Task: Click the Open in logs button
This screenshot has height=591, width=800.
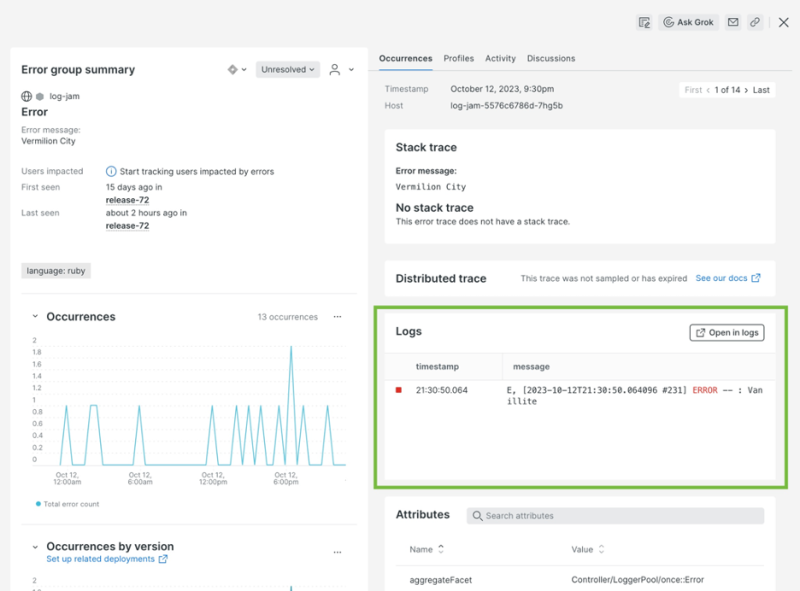Action: (726, 332)
